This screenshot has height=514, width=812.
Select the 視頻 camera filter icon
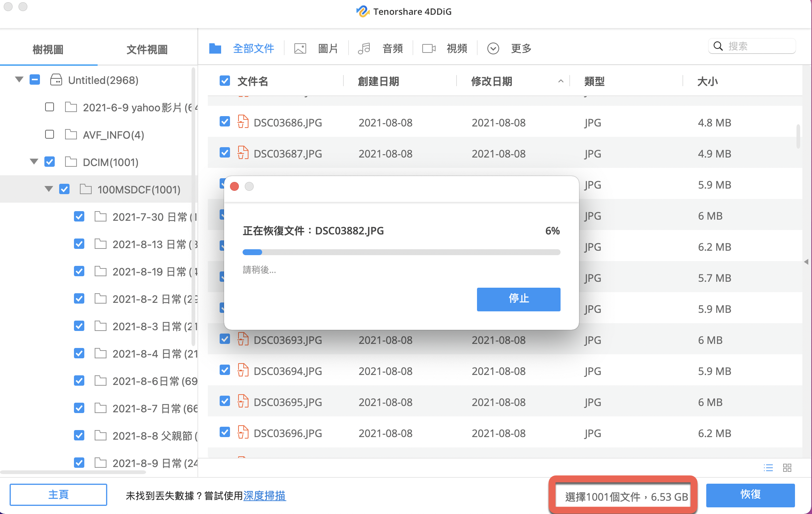(429, 48)
